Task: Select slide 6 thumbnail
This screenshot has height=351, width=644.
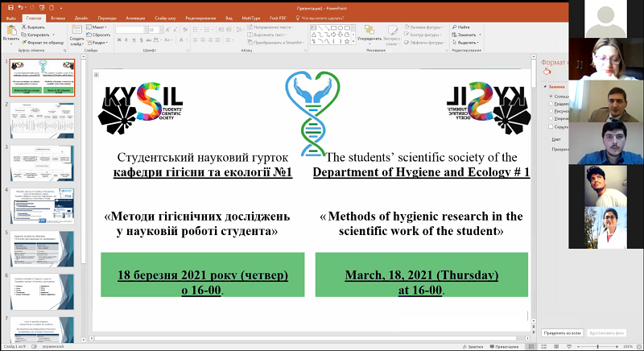Action: 43,291
